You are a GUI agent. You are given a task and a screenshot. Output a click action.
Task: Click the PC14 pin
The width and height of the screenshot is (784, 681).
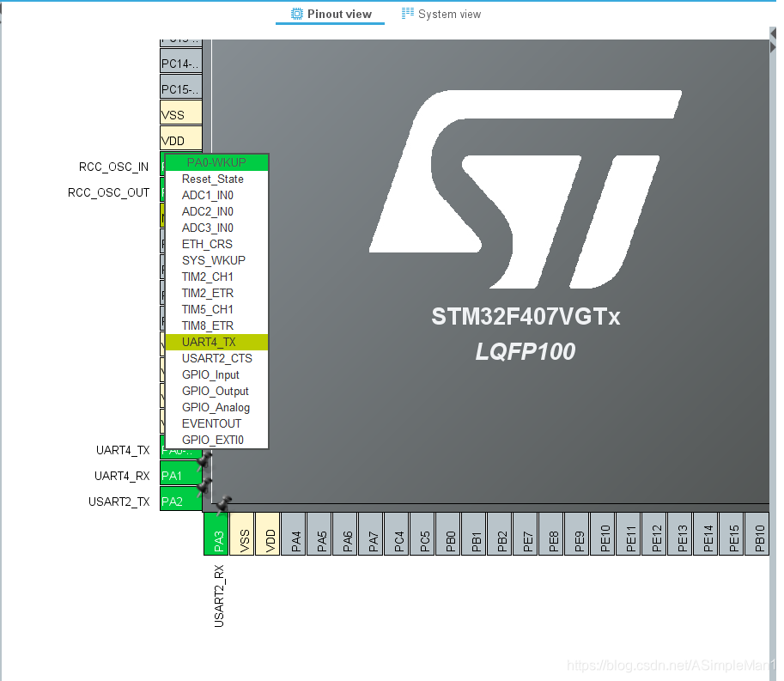(x=181, y=61)
